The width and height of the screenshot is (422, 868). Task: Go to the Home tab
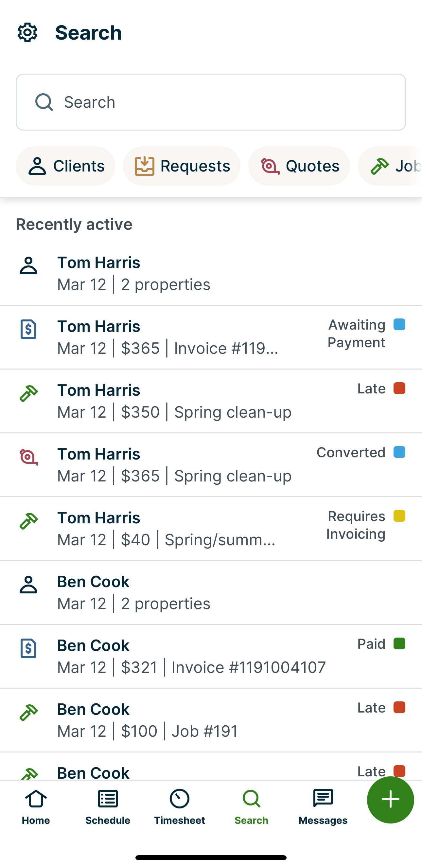click(x=36, y=806)
